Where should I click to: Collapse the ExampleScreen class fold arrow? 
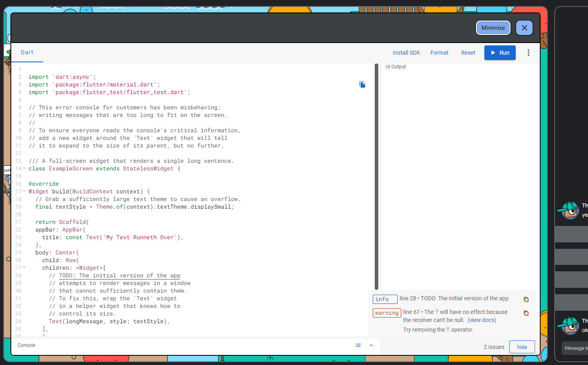tap(24, 168)
